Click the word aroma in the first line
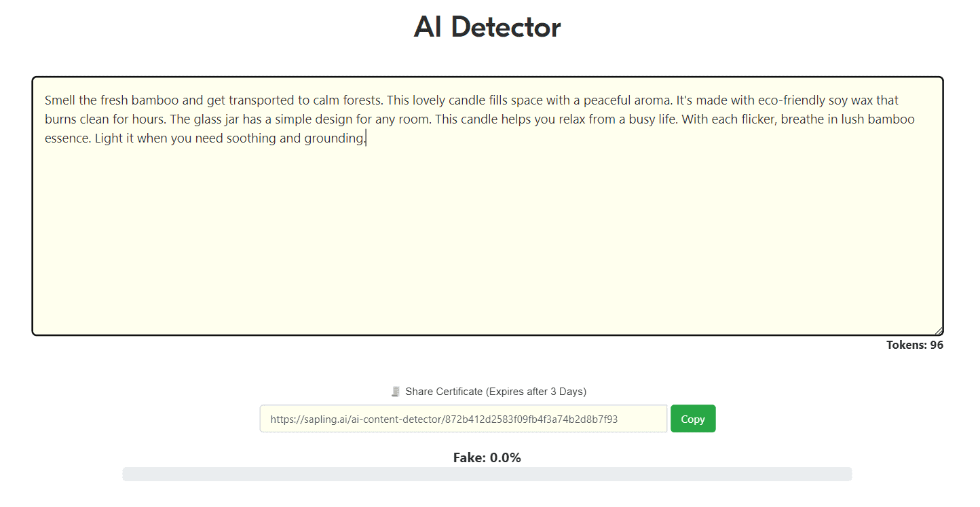 point(654,100)
